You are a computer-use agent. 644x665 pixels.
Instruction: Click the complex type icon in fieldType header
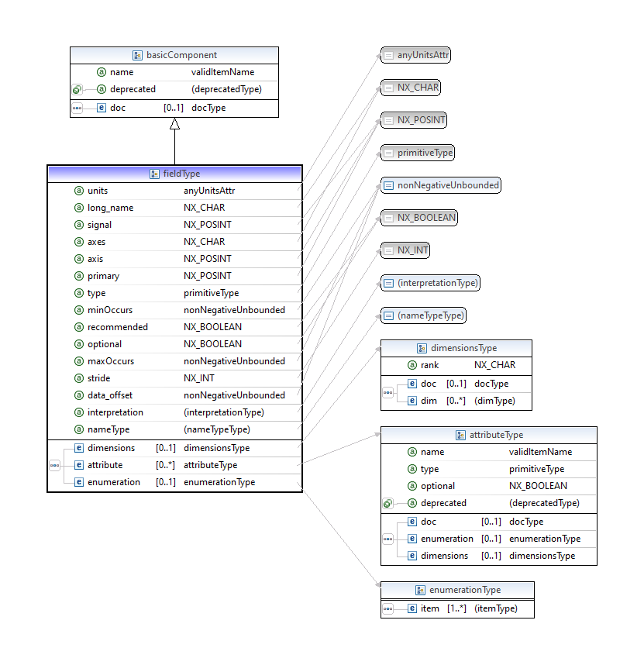pos(154,174)
